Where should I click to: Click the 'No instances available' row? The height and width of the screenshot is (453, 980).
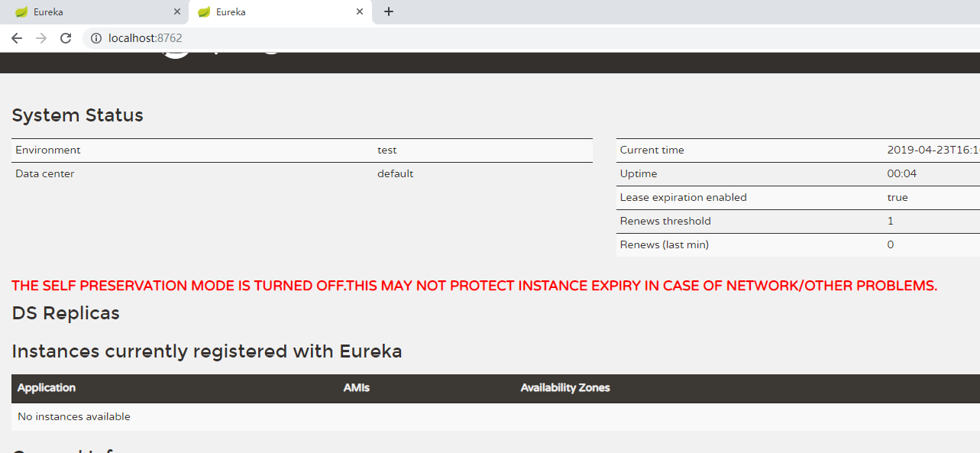coord(496,417)
